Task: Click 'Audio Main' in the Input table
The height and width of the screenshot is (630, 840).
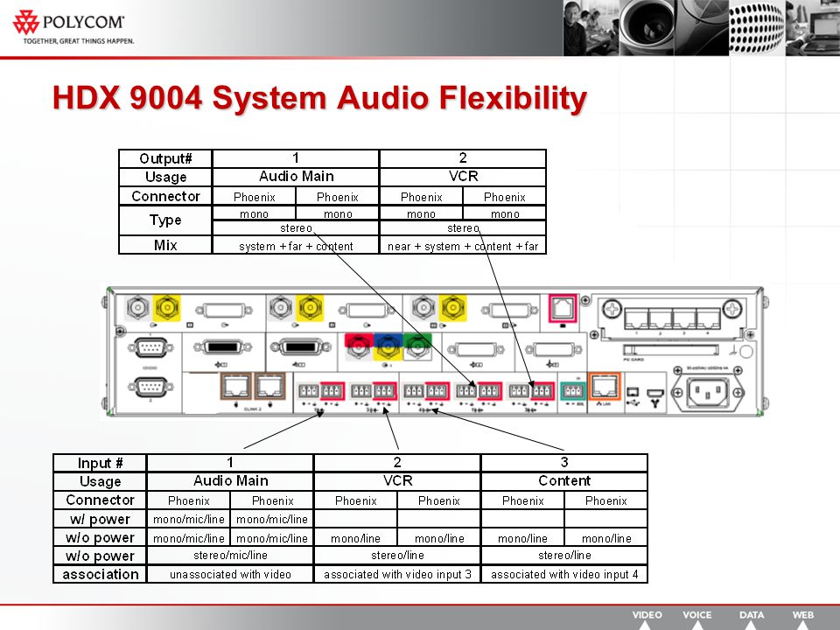Action: coord(230,480)
